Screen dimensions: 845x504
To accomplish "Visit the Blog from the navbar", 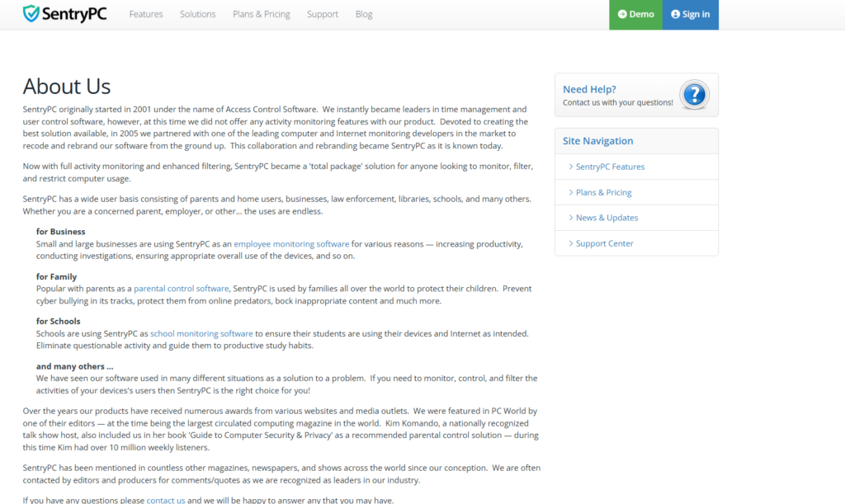I will pos(364,15).
